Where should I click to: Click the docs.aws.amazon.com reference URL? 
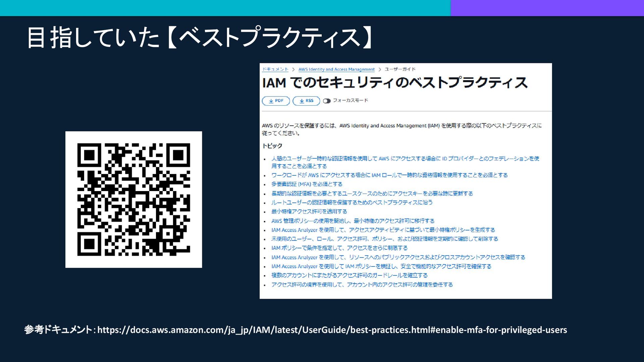332,330
